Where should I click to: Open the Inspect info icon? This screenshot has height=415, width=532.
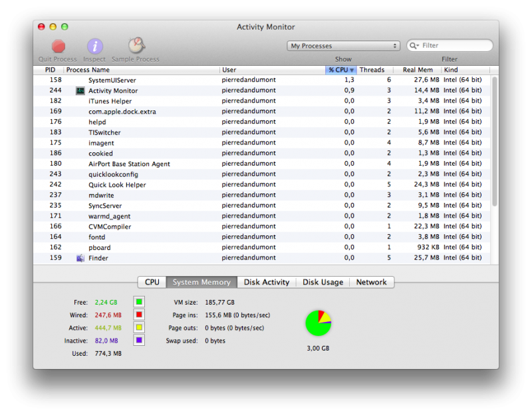point(95,46)
